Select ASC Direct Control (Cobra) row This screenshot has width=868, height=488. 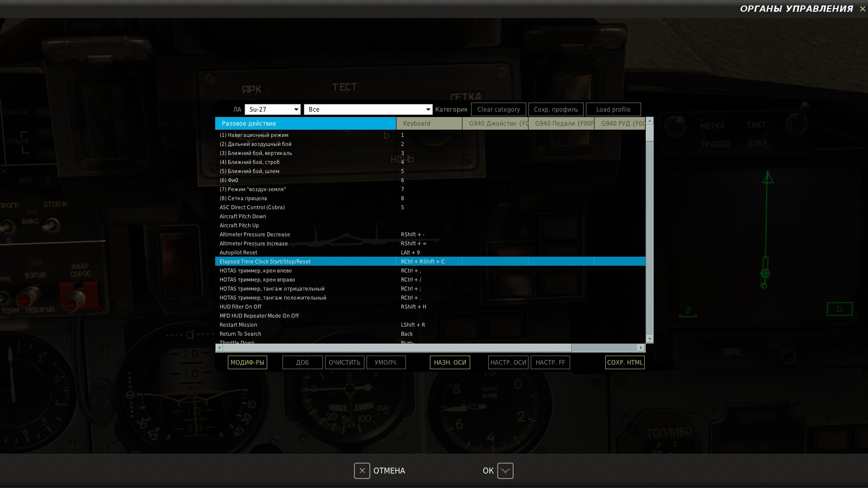click(430, 207)
